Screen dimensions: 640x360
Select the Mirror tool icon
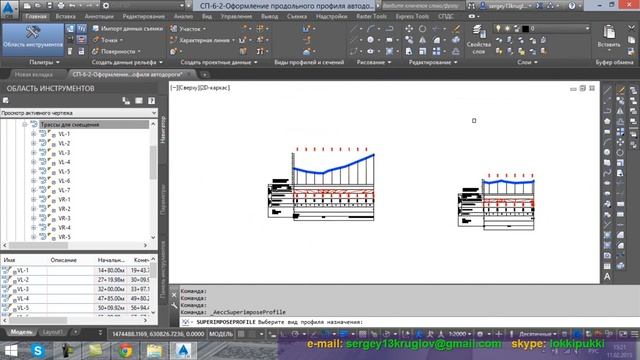(x=422, y=40)
